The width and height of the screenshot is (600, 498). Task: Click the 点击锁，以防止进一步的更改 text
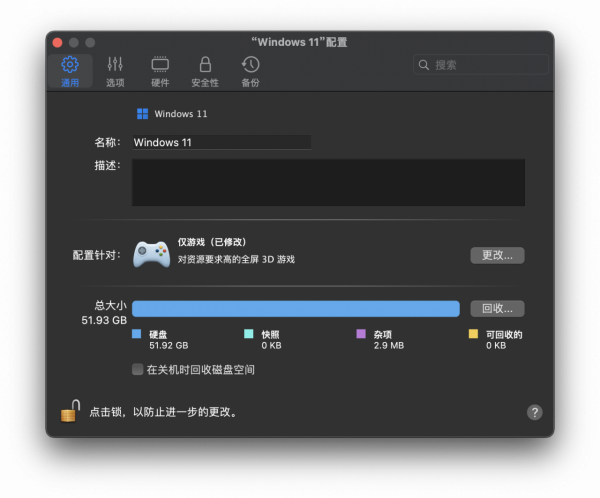pyautogui.click(x=164, y=412)
